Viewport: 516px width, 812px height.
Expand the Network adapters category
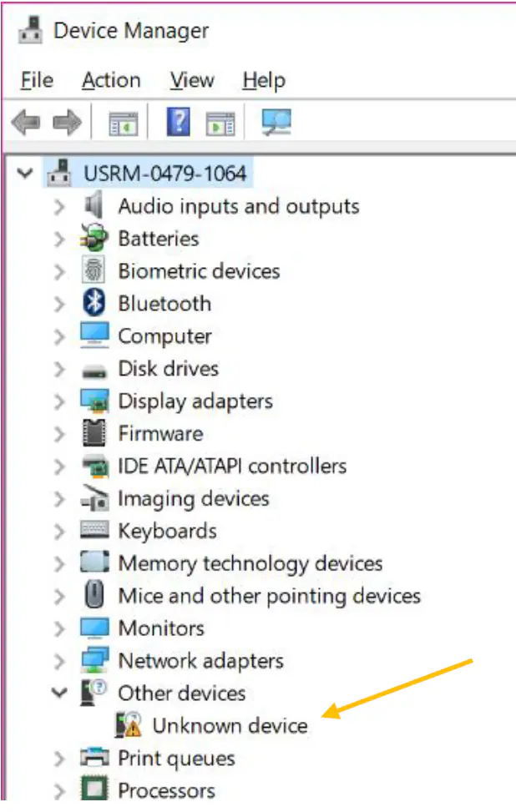click(x=58, y=662)
